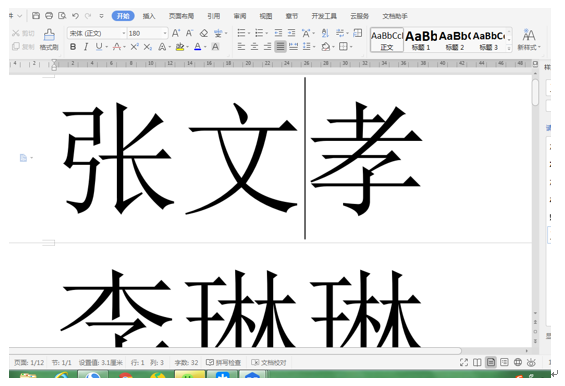565x386 pixels.
Task: Apply Subscript X₂ formatting
Action: [x=147, y=46]
